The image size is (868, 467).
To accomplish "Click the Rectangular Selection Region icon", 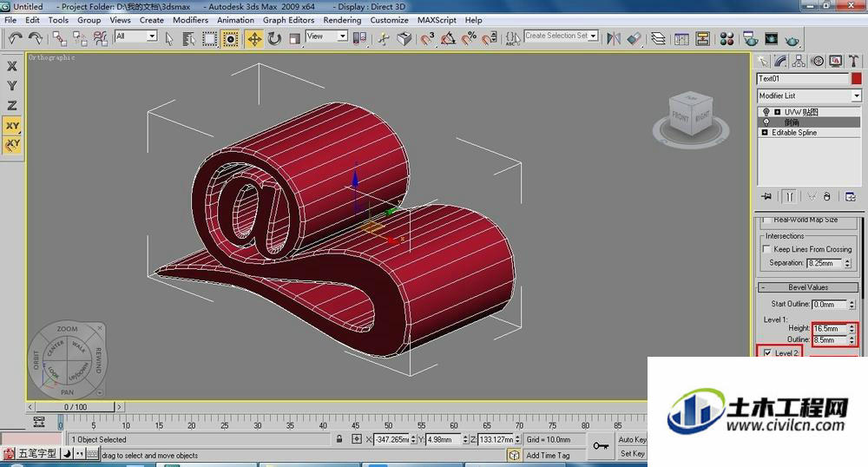I will tap(209, 38).
